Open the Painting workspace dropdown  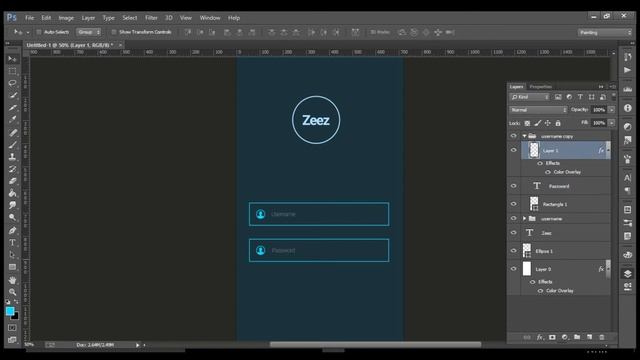[604, 33]
